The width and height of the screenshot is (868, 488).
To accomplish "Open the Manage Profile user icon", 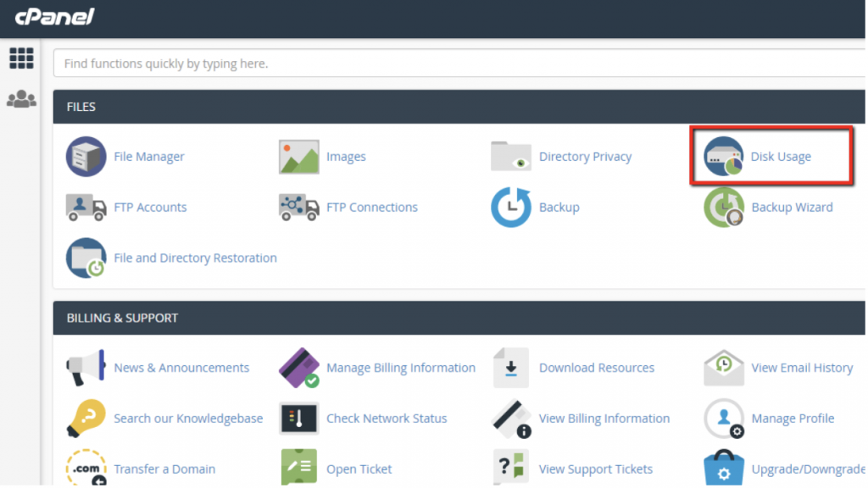I will click(724, 419).
